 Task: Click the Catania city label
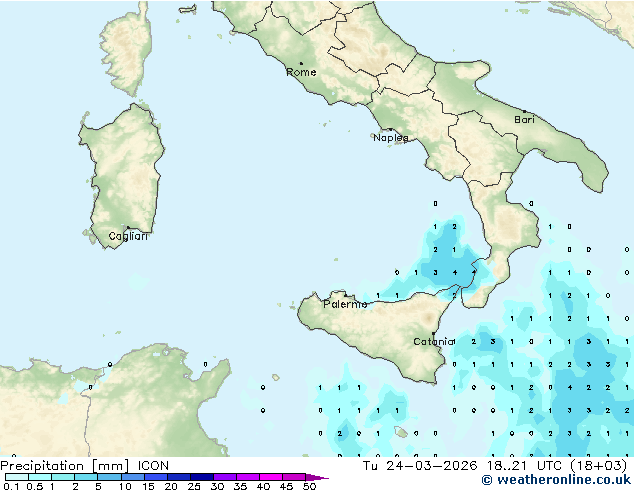click(434, 342)
